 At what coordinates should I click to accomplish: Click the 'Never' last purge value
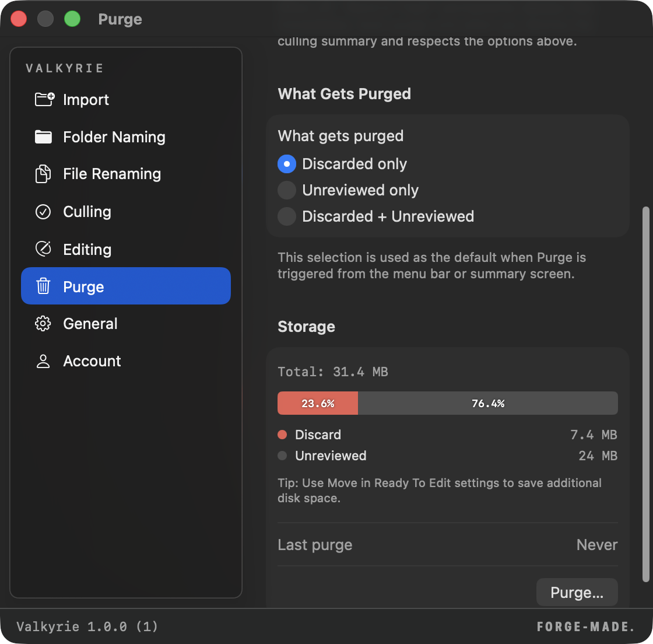point(597,544)
